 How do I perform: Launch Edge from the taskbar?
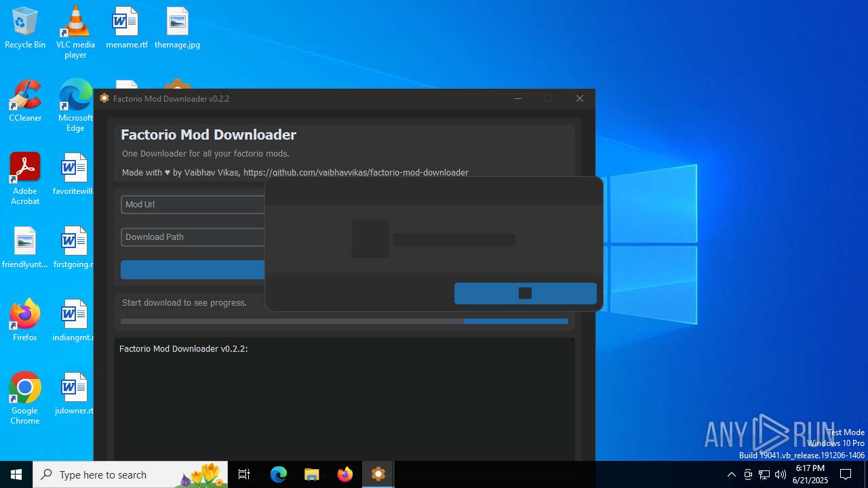279,474
